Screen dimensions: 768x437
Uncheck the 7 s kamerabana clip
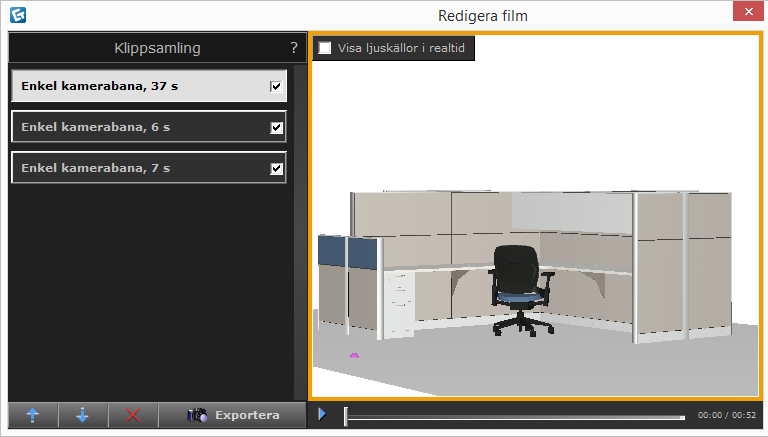click(x=276, y=169)
